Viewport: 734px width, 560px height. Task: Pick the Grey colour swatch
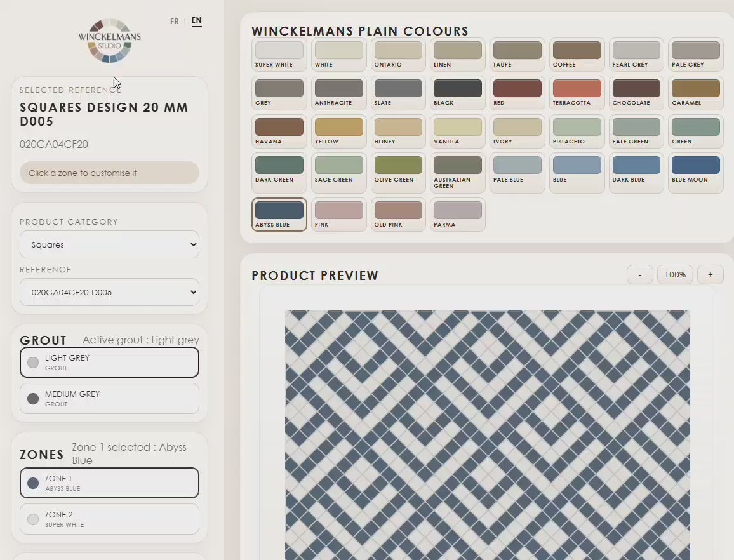click(279, 93)
